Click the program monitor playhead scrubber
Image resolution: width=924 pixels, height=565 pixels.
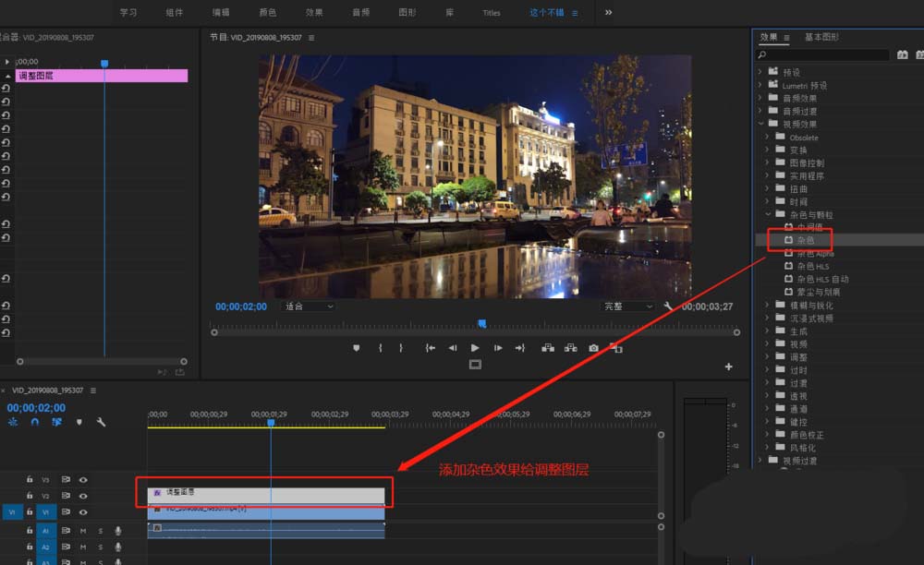[481, 324]
